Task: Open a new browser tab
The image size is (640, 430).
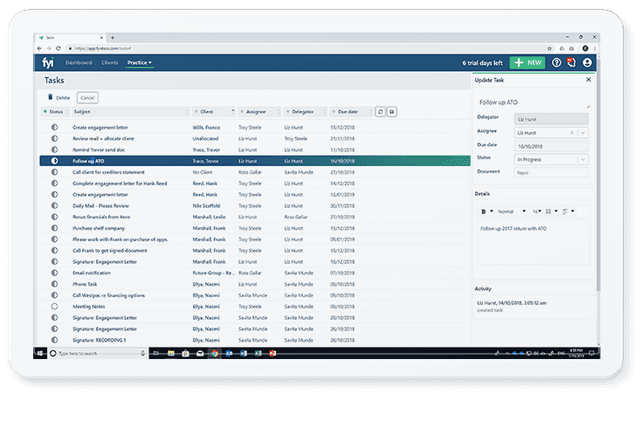Action: coord(113,38)
